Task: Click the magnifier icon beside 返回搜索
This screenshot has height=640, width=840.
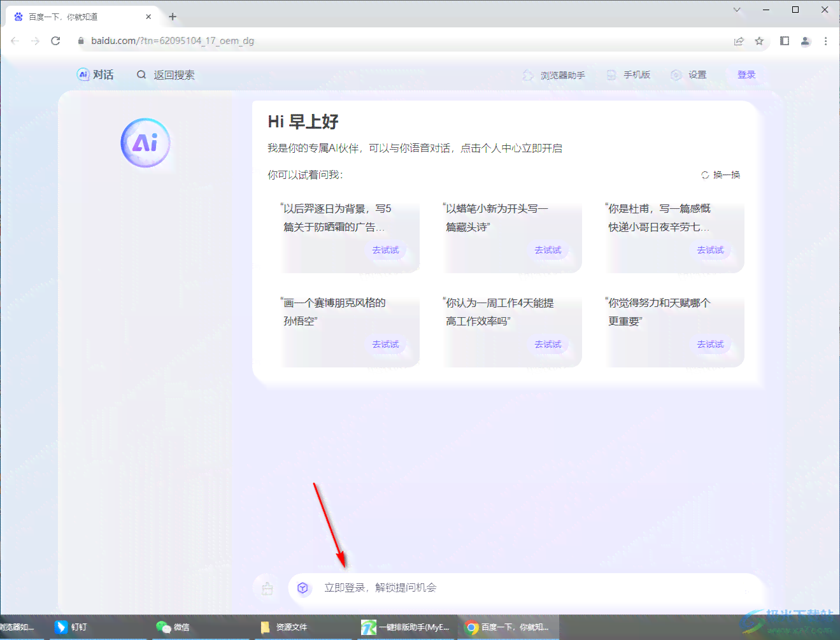Action: coord(141,75)
